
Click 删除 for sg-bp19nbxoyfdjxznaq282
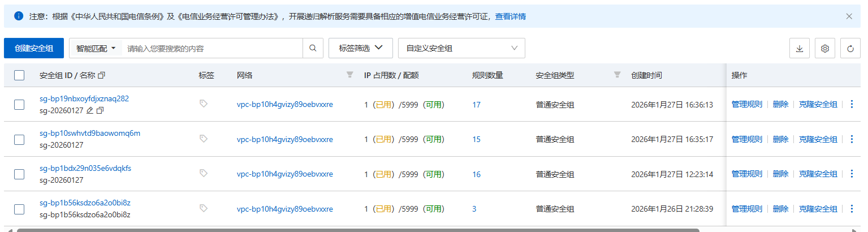point(780,105)
